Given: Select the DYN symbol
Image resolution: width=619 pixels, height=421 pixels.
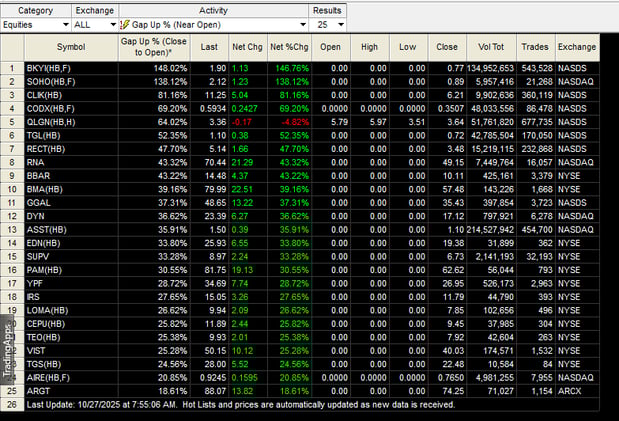Looking at the screenshot, I should point(36,216).
